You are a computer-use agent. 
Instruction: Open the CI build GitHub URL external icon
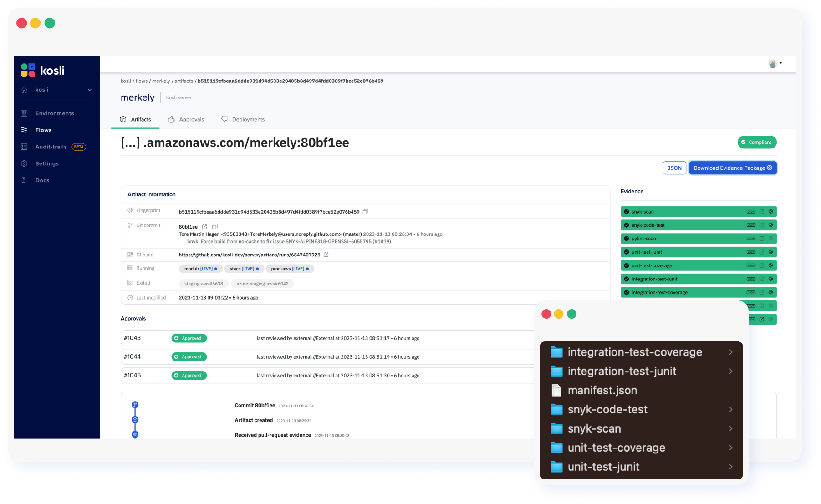(326, 255)
